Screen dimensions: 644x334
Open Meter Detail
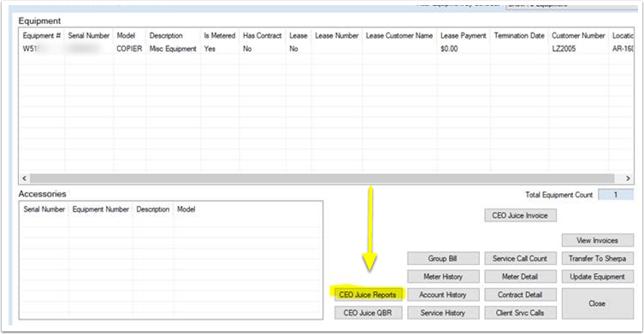pos(520,277)
